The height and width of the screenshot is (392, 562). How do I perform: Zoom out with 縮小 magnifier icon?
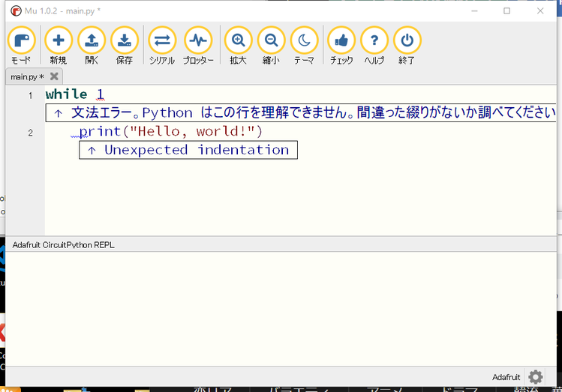tap(271, 41)
